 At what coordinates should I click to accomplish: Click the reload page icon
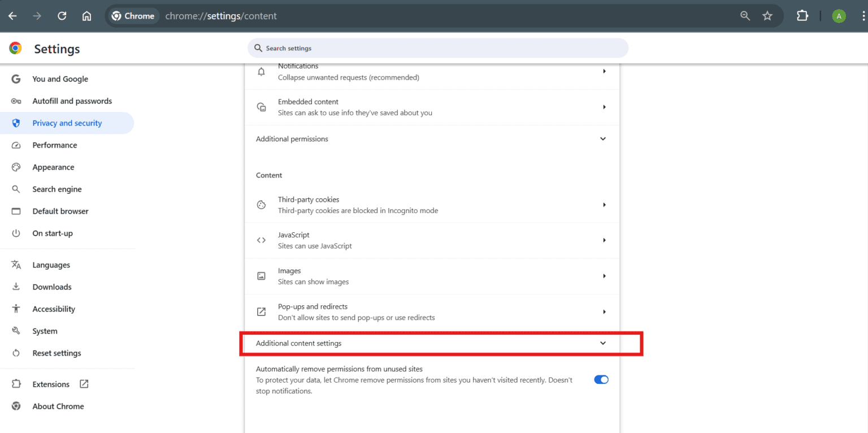tap(62, 15)
